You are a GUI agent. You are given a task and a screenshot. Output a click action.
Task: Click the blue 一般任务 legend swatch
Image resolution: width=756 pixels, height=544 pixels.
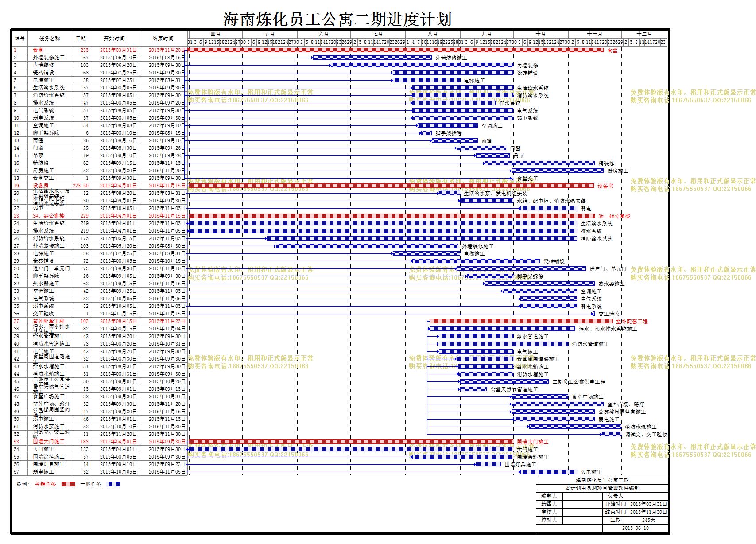pos(113,484)
